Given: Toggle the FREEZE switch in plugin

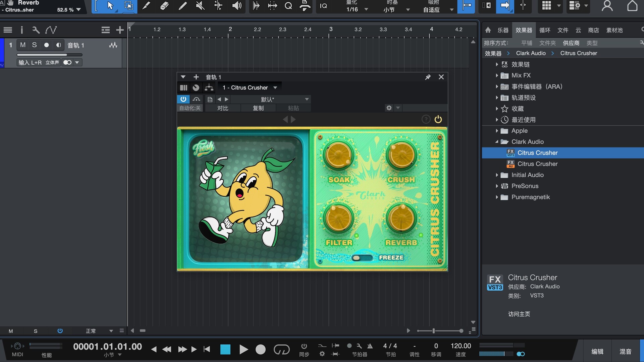Looking at the screenshot, I should pyautogui.click(x=362, y=258).
